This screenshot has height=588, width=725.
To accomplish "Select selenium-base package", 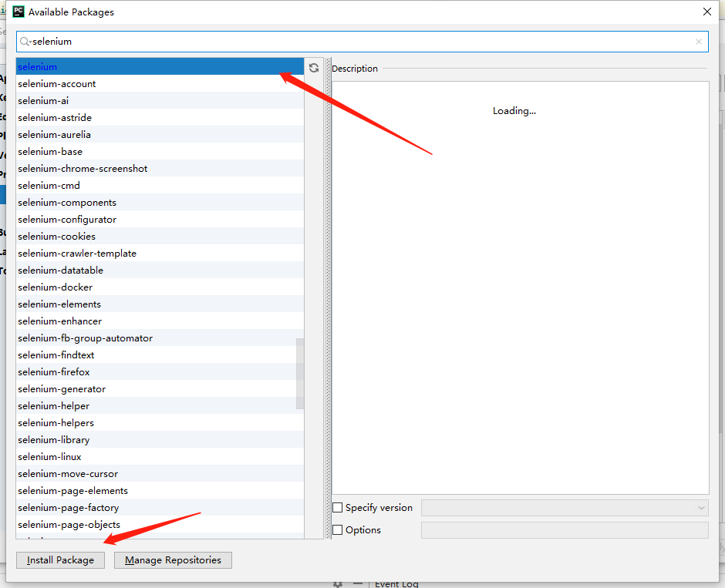I will click(x=160, y=152).
